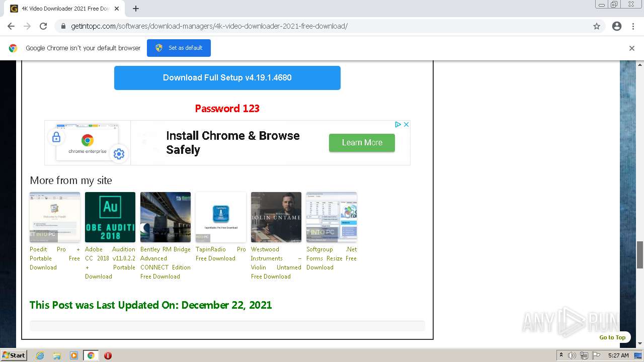Click the More from my site heading

71,180
